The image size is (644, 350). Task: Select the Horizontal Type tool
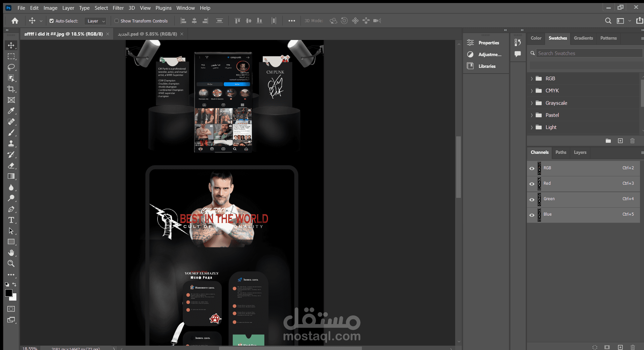11,220
